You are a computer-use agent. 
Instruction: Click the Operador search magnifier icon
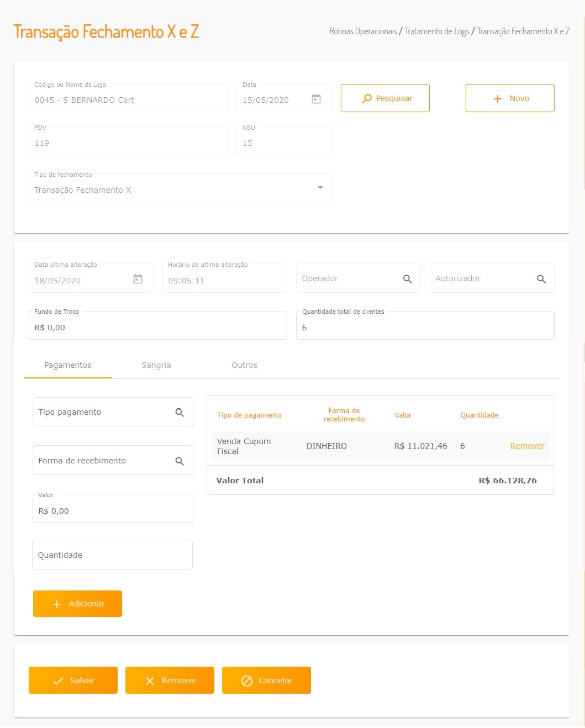tap(408, 279)
